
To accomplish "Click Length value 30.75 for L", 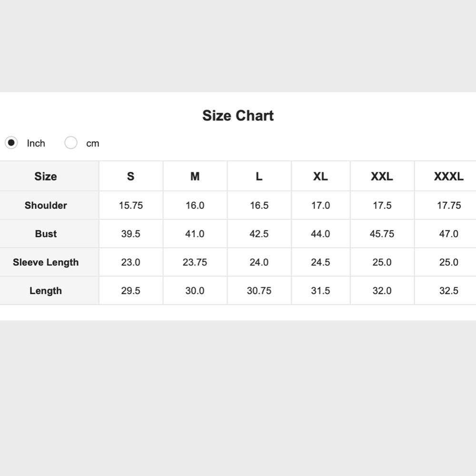I will pos(259,291).
